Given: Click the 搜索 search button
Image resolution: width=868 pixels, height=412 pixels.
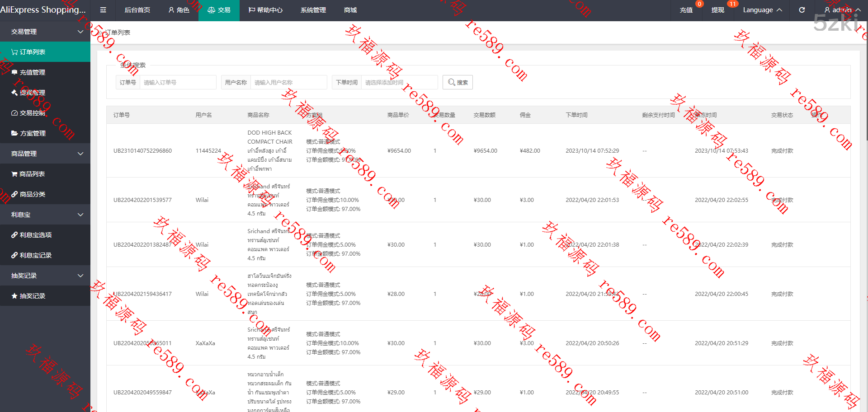Looking at the screenshot, I should (458, 82).
